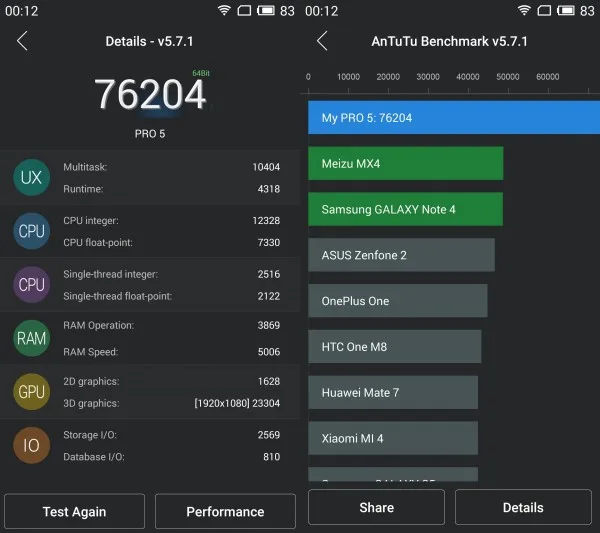The width and height of the screenshot is (600, 533).
Task: Tap the Database I/O row
Action: 171,456
